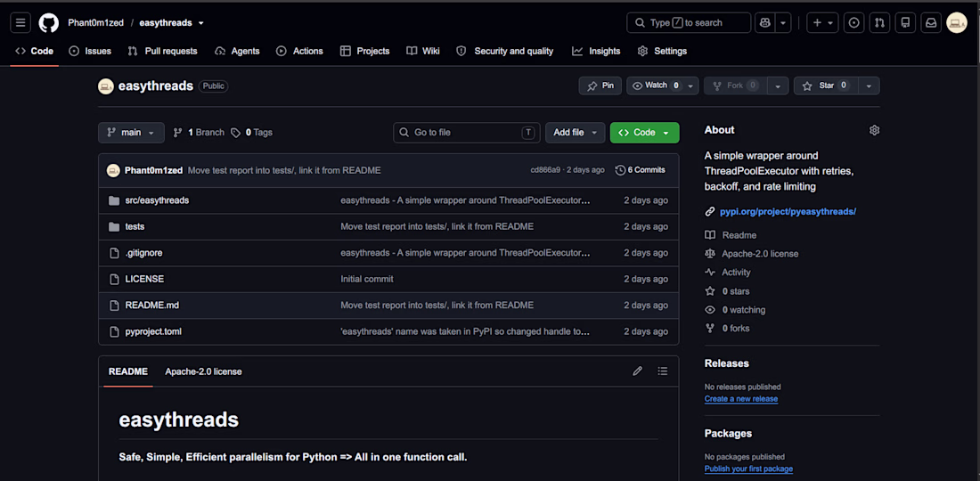Open the 0 forks link

(736, 328)
